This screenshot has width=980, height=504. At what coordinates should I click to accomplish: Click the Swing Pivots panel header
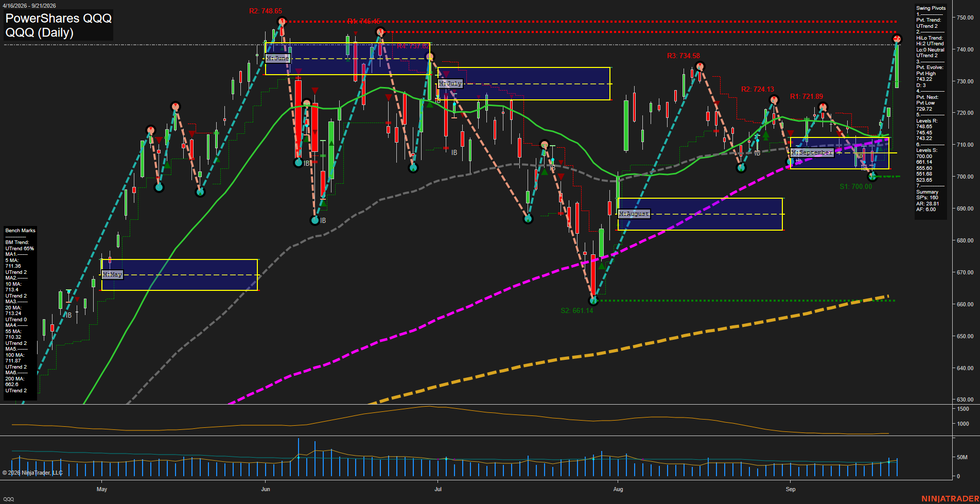click(931, 8)
